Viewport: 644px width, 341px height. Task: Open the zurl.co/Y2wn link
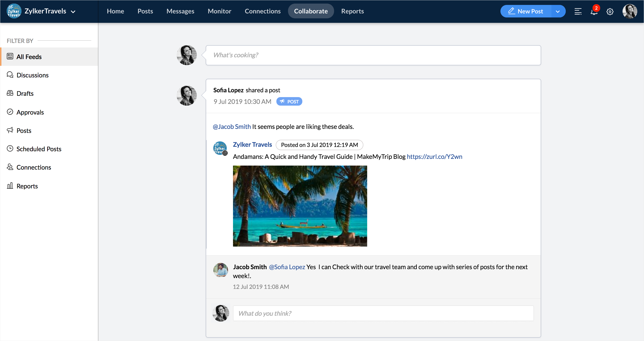point(434,157)
